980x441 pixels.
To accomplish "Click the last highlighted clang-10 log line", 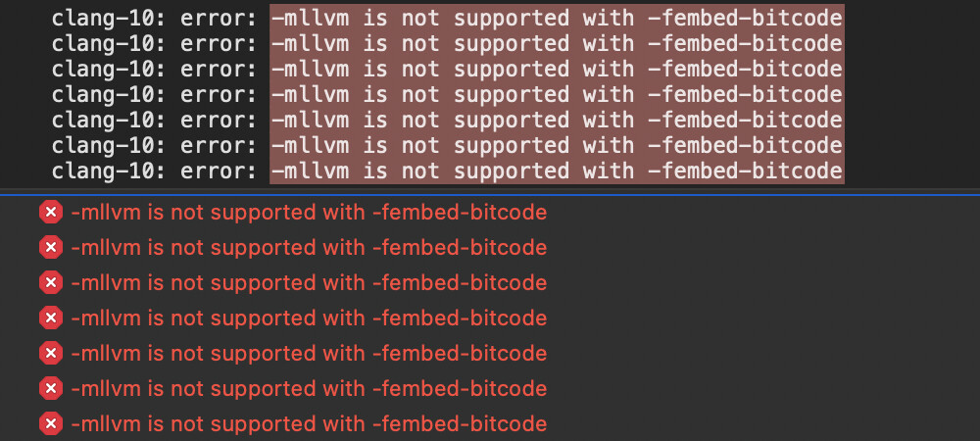I will click(556, 171).
